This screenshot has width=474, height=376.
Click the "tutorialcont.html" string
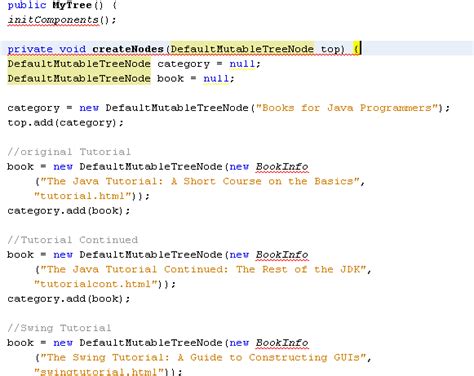(96, 284)
